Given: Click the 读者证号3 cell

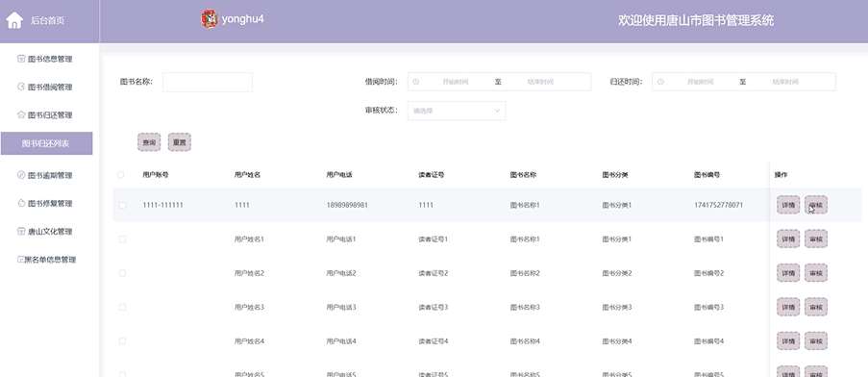Looking at the screenshot, I should [x=433, y=307].
